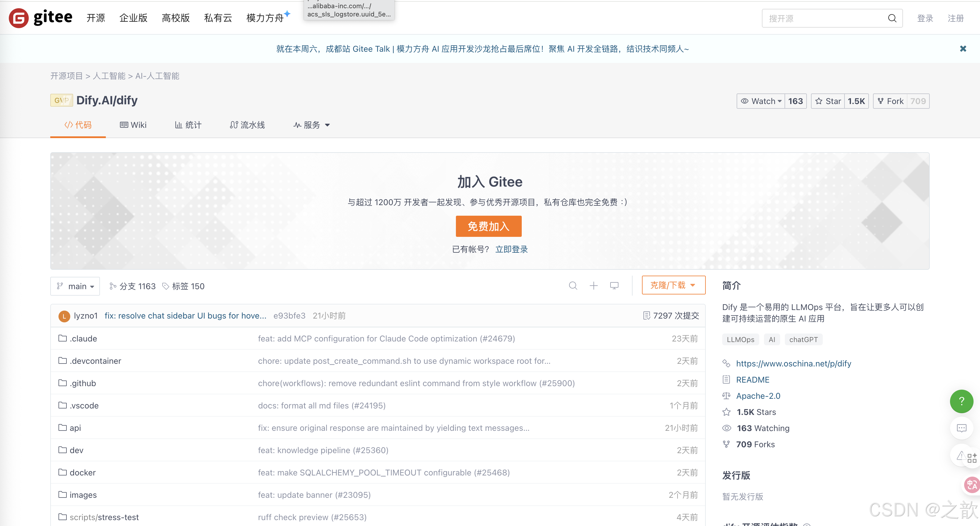Switch to the Wiki tab
Screen dimensions: 980x526
click(x=133, y=125)
